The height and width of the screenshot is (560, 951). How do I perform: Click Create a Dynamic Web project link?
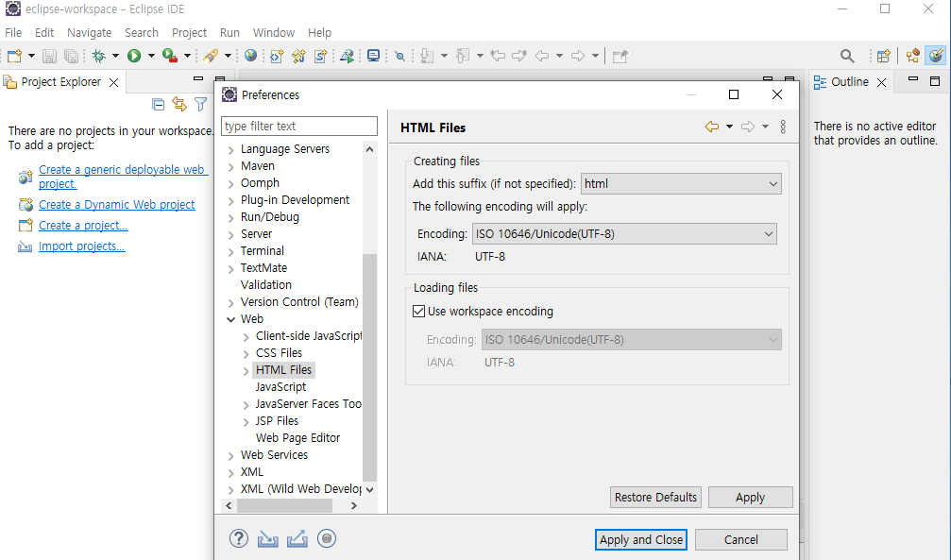pyautogui.click(x=116, y=205)
